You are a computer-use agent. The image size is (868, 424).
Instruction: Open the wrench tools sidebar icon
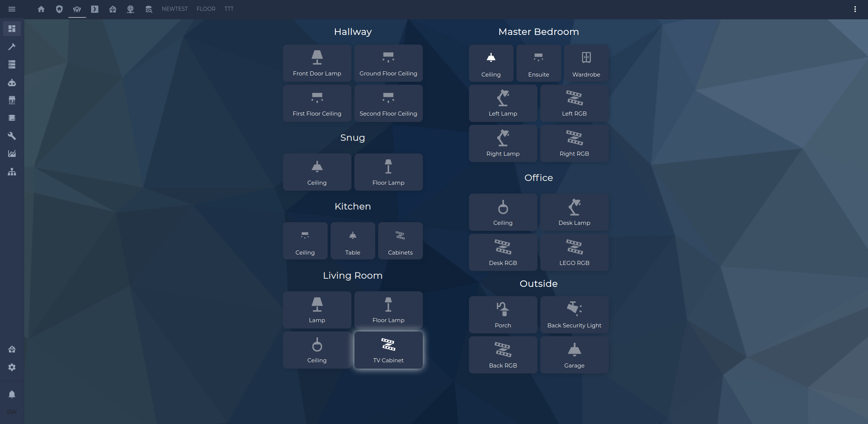click(x=12, y=136)
